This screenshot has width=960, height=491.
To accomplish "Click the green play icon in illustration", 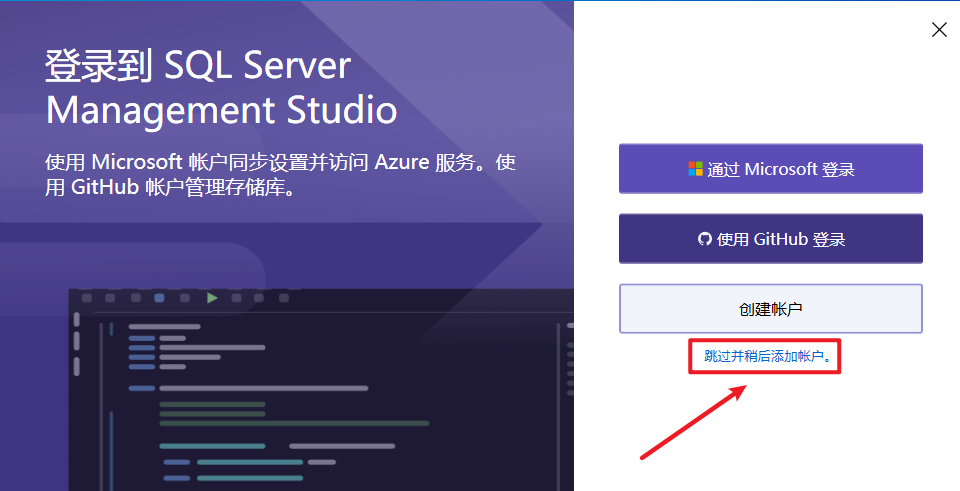I will tap(211, 298).
